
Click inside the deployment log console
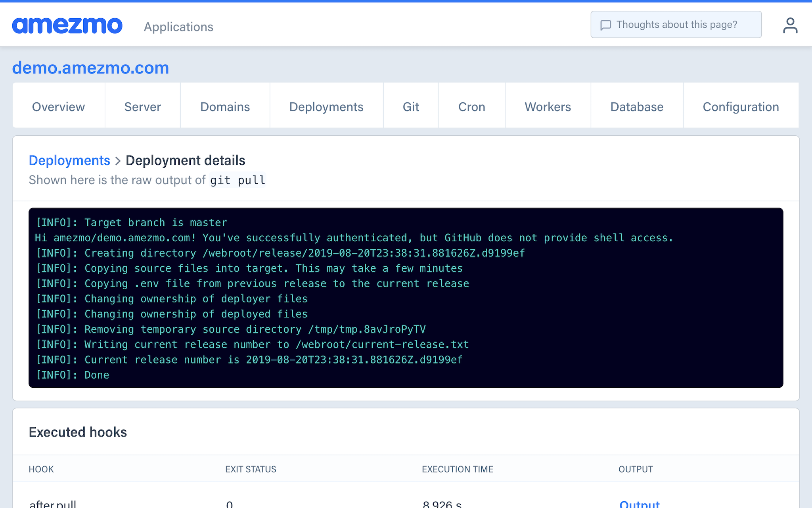405,298
